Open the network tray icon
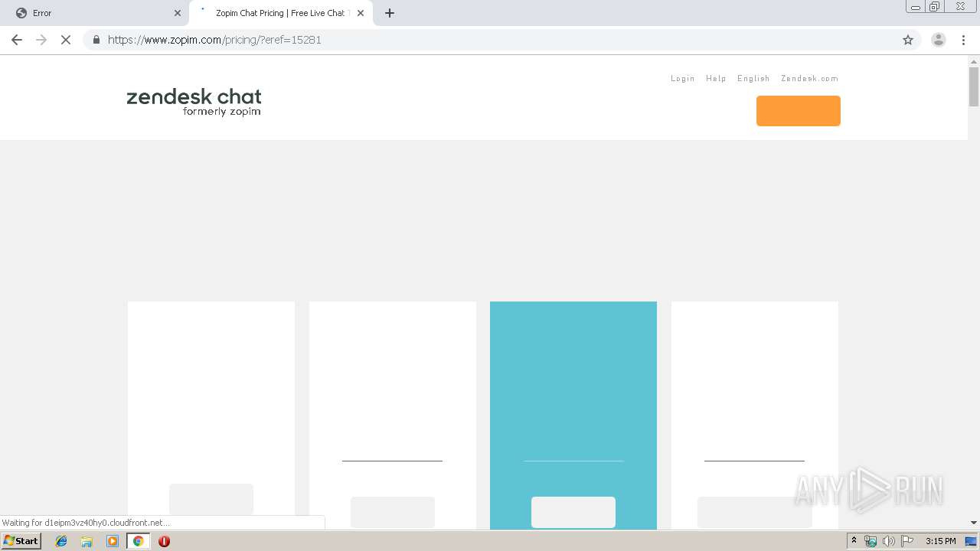Image resolution: width=980 pixels, height=551 pixels. 871,541
